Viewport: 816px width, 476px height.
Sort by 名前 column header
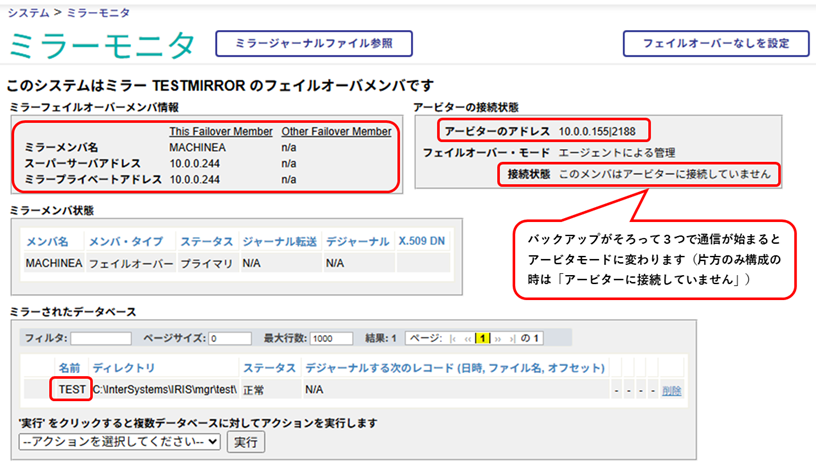click(x=68, y=368)
